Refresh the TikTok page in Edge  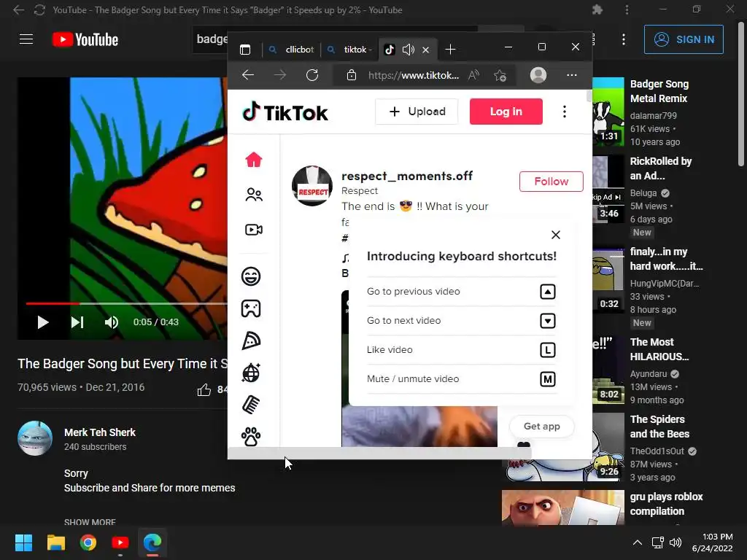click(x=312, y=75)
